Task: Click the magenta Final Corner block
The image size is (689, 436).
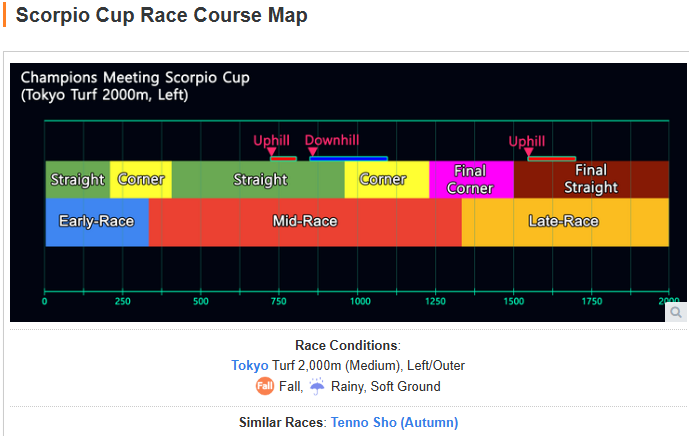Action: [x=471, y=179]
